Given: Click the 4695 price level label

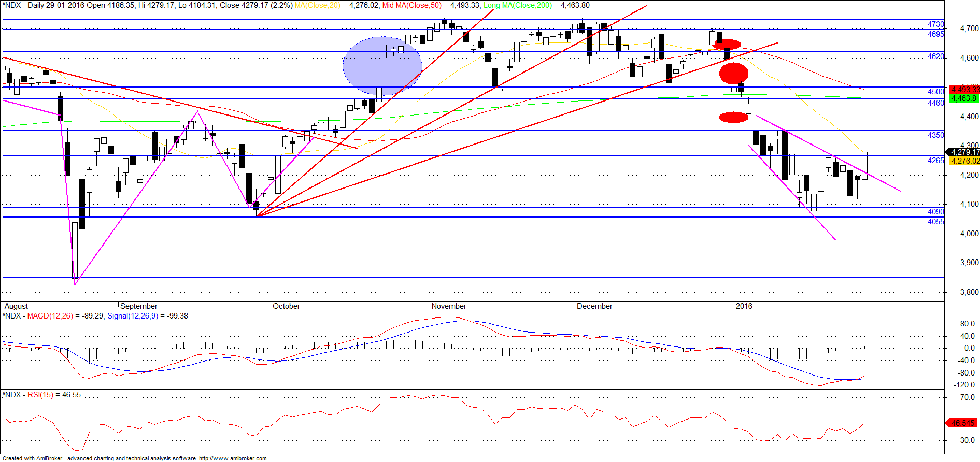Looking at the screenshot, I should point(935,34).
